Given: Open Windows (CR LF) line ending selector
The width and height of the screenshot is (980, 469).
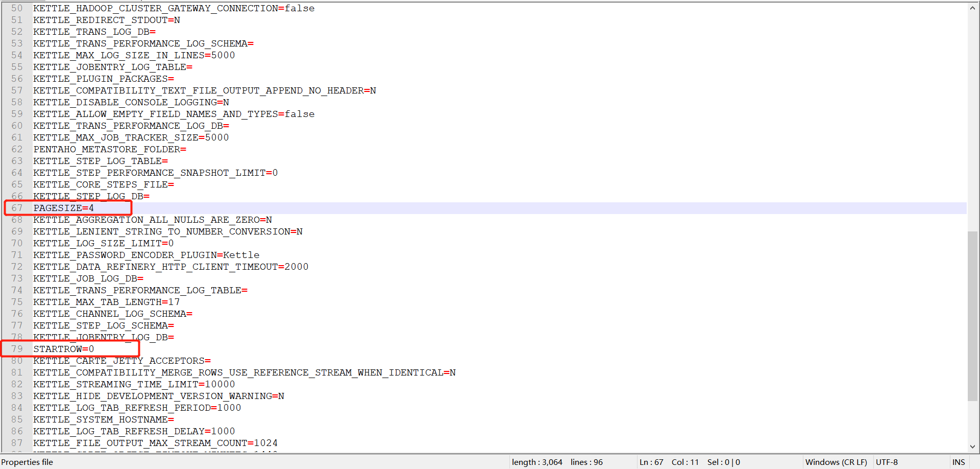Looking at the screenshot, I should 836,462.
